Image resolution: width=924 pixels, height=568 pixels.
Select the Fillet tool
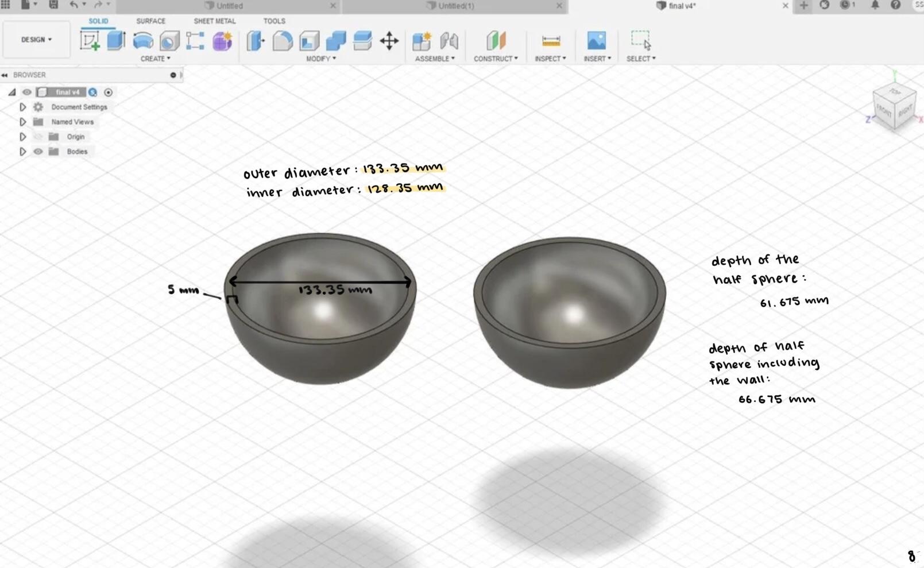pyautogui.click(x=282, y=41)
